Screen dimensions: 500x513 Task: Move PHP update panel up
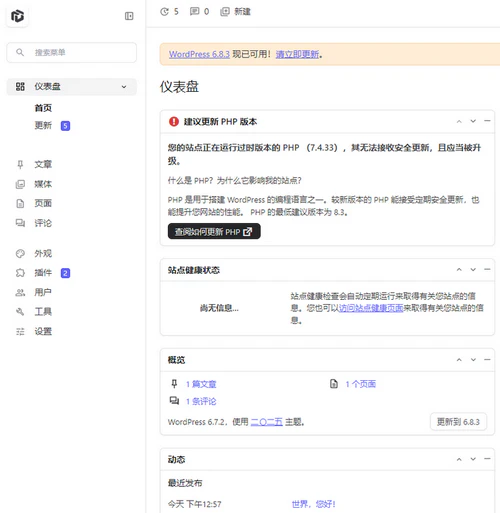point(459,121)
